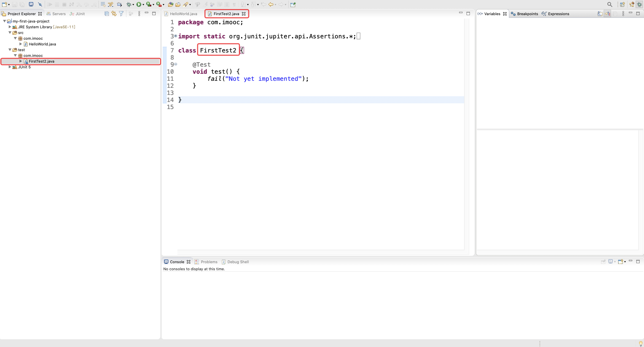Viewport: 644px width, 347px height.
Task: Toggle Link with Editor in Project Explorer
Action: point(114,13)
